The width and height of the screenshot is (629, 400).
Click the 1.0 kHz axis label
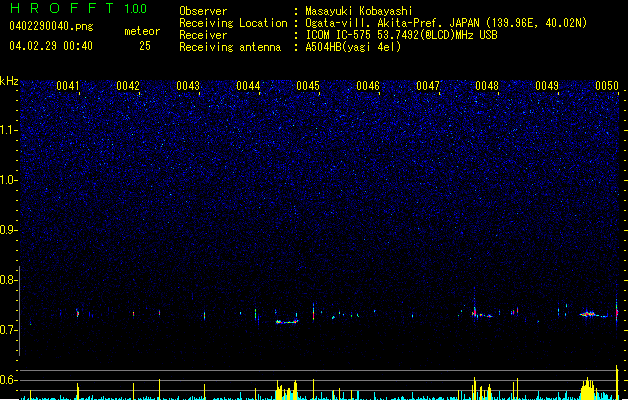click(x=9, y=180)
